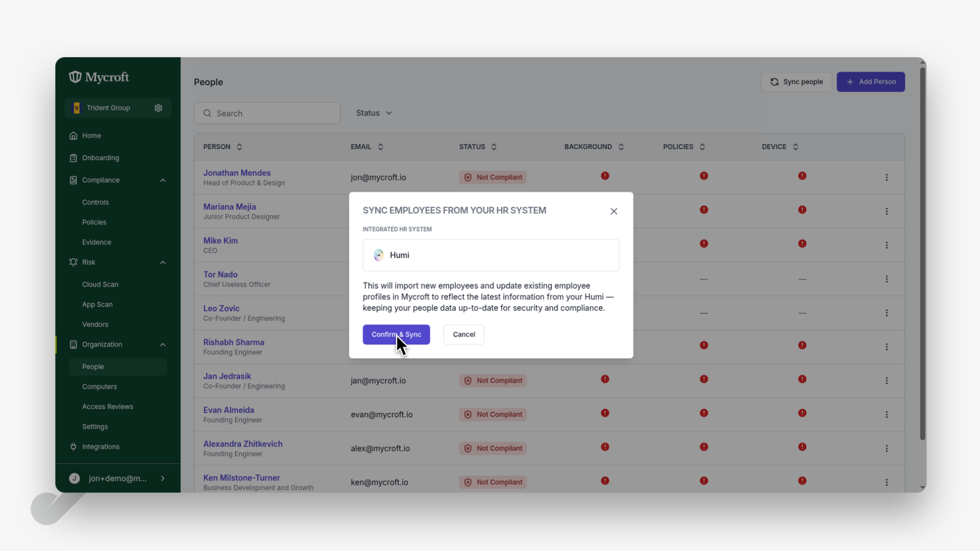Open the Status filter dropdown
Screen dimensions: 980x551
pyautogui.click(x=374, y=113)
